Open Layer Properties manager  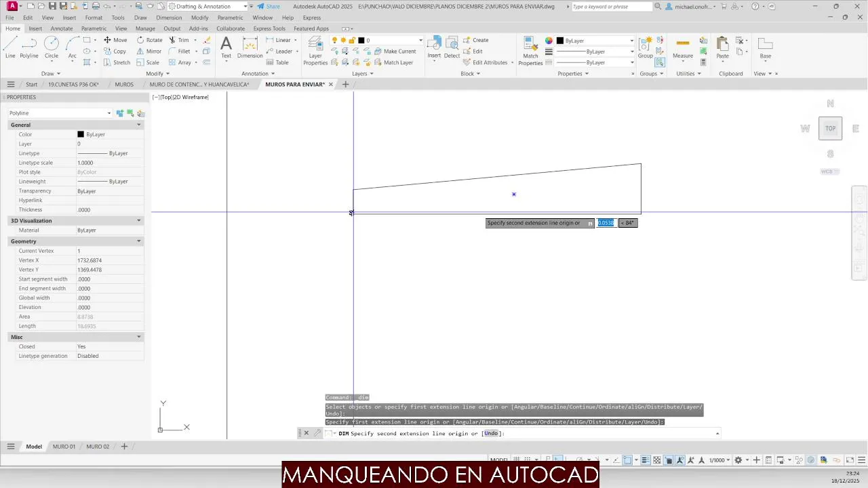point(315,51)
